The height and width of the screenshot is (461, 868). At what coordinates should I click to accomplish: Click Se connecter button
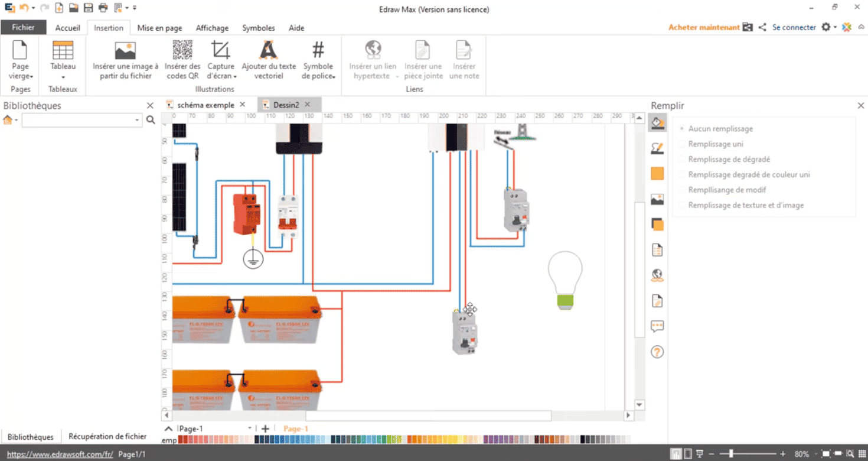(x=794, y=27)
